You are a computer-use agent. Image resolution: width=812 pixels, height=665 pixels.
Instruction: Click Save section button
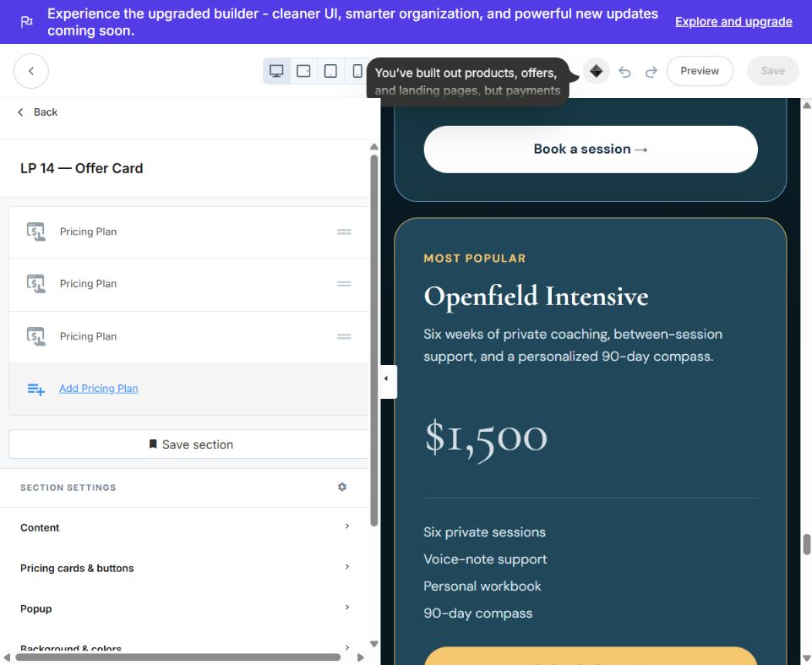[x=188, y=444]
